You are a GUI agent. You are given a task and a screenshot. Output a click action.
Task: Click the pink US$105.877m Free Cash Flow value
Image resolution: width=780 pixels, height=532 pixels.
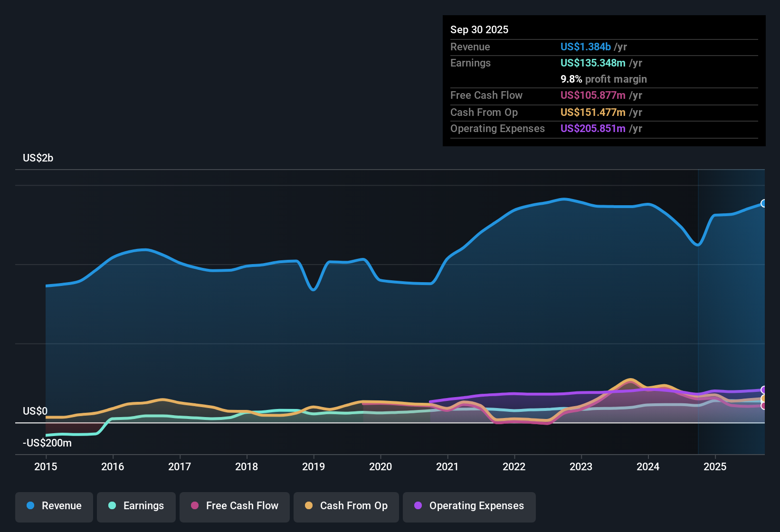(x=593, y=95)
